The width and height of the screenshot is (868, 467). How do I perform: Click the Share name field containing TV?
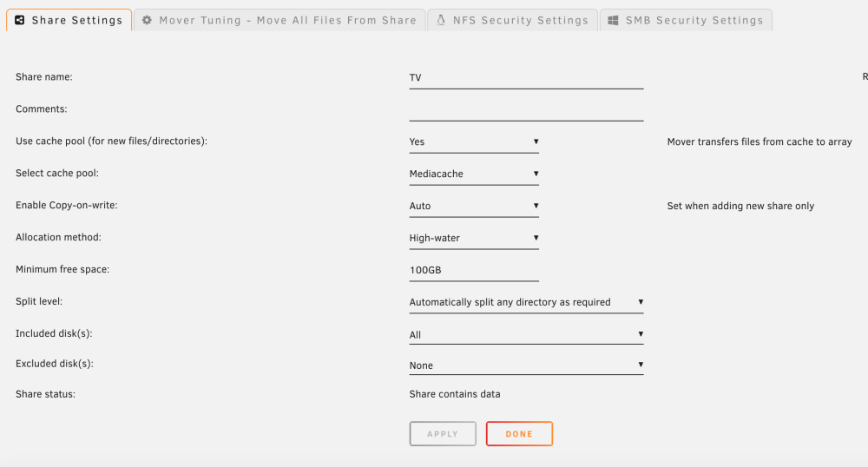pyautogui.click(x=527, y=78)
